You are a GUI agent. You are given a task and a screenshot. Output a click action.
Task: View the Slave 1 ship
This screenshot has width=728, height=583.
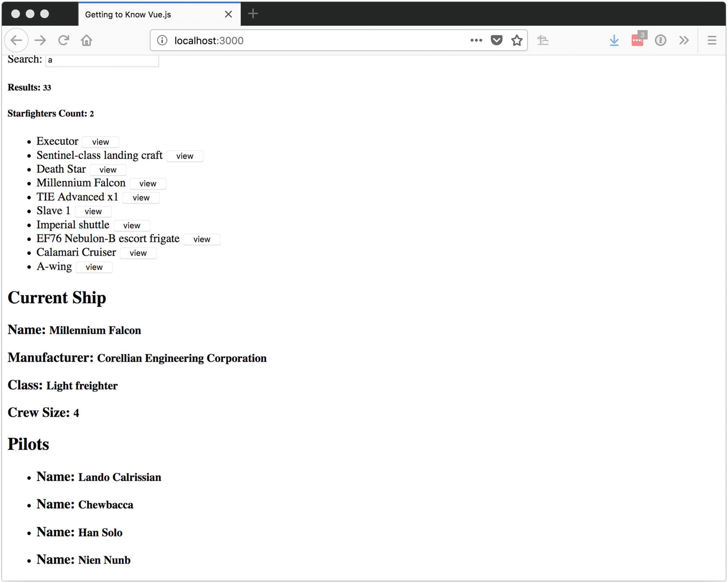coord(93,212)
